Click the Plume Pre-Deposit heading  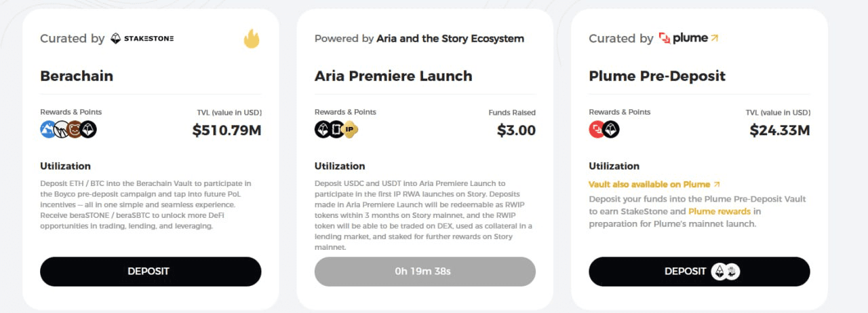657,76
